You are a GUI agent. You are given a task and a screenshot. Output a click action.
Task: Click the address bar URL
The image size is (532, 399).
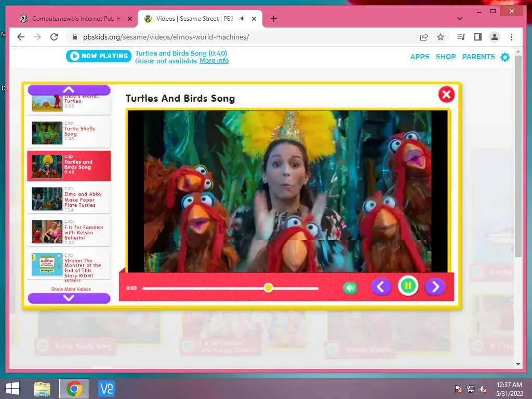[166, 37]
